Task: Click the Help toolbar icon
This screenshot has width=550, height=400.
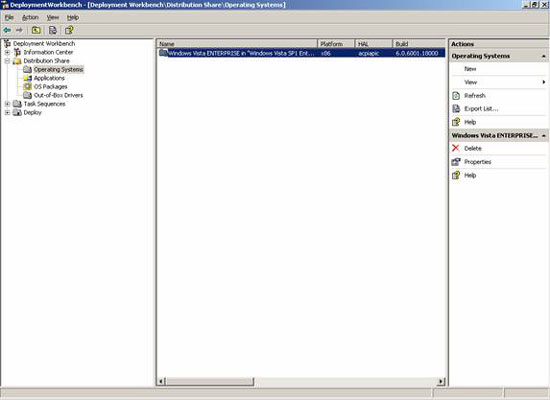Action: pyautogui.click(x=69, y=30)
